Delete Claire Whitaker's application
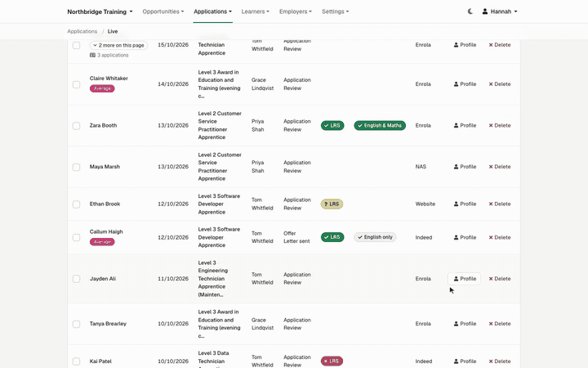 500,84
